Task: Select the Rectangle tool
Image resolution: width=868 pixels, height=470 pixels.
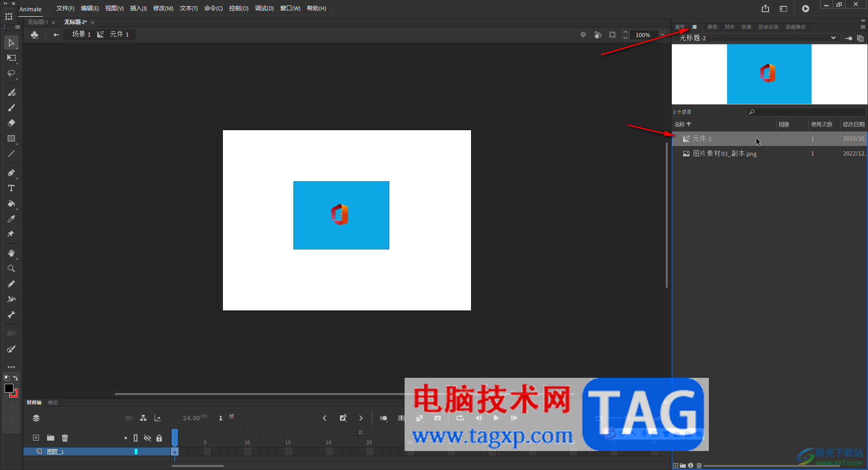Action: click(x=11, y=138)
